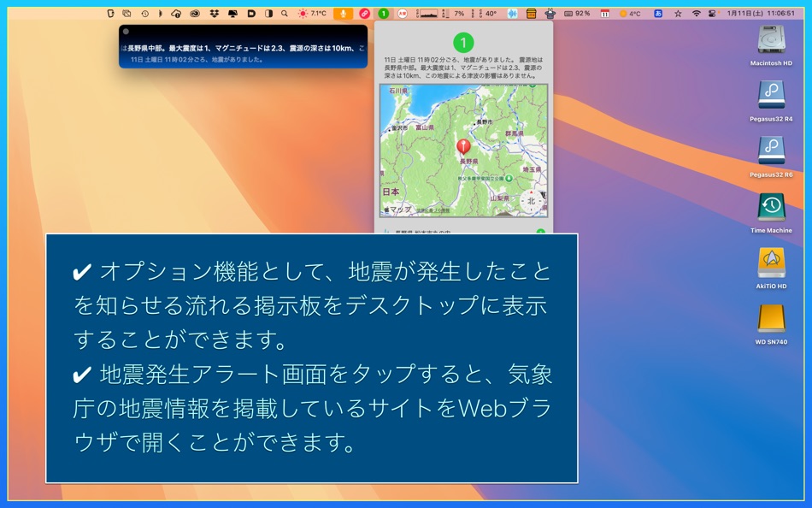Click the north compass button on the map
The height and width of the screenshot is (508, 812).
click(x=531, y=201)
